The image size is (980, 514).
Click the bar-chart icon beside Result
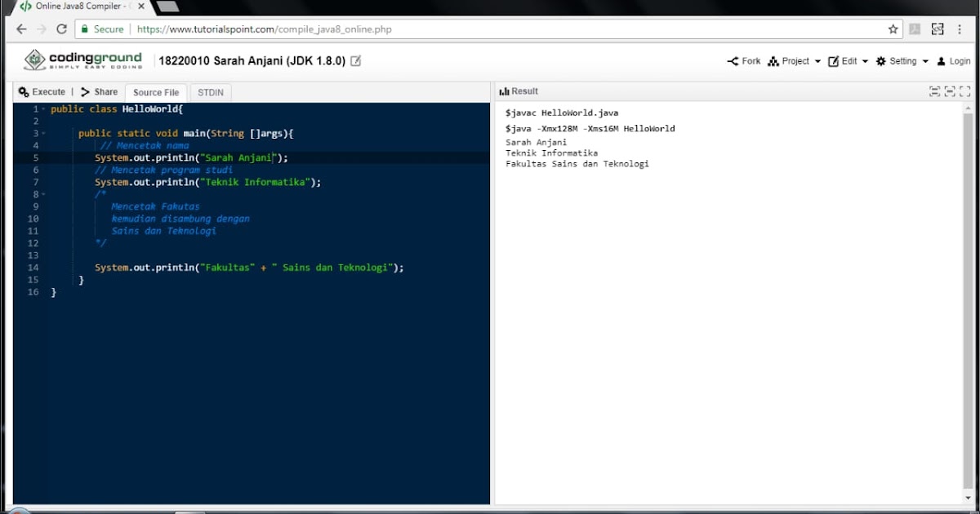coord(506,91)
